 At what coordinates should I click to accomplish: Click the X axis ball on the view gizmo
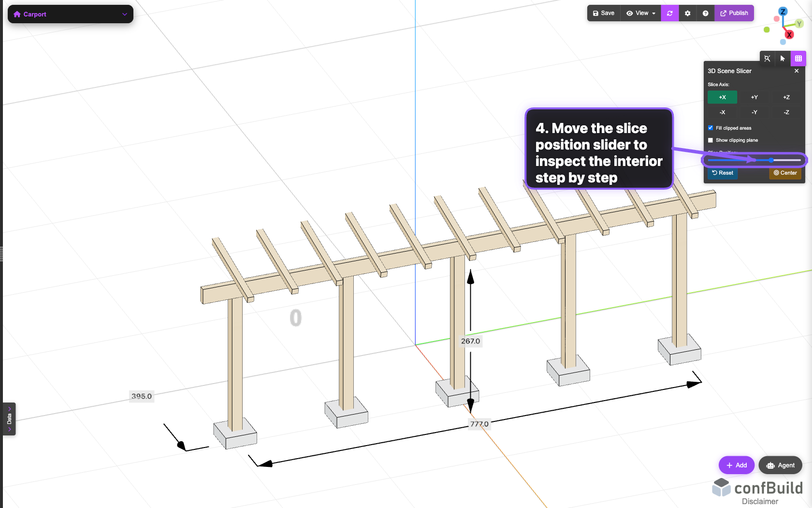[x=789, y=34]
